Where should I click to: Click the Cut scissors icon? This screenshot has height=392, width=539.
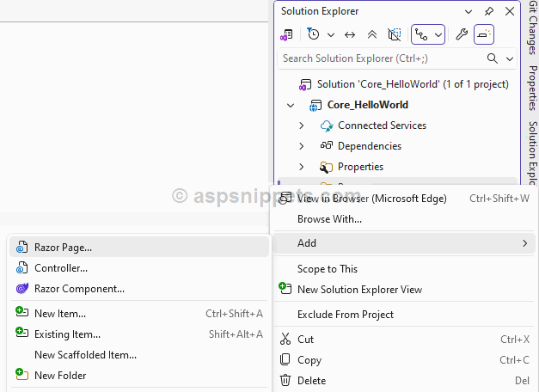(x=285, y=339)
